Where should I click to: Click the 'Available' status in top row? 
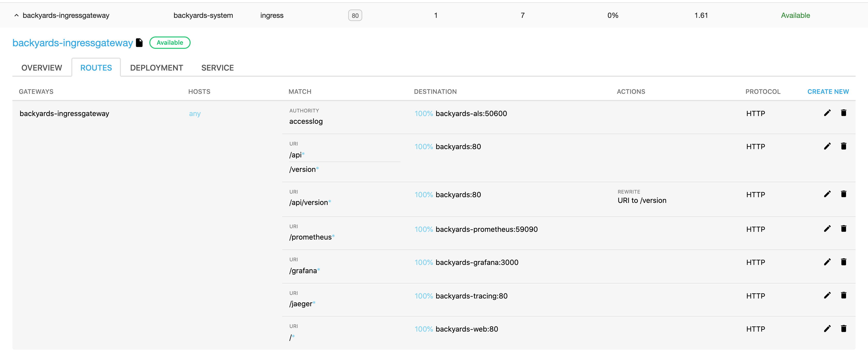795,16
